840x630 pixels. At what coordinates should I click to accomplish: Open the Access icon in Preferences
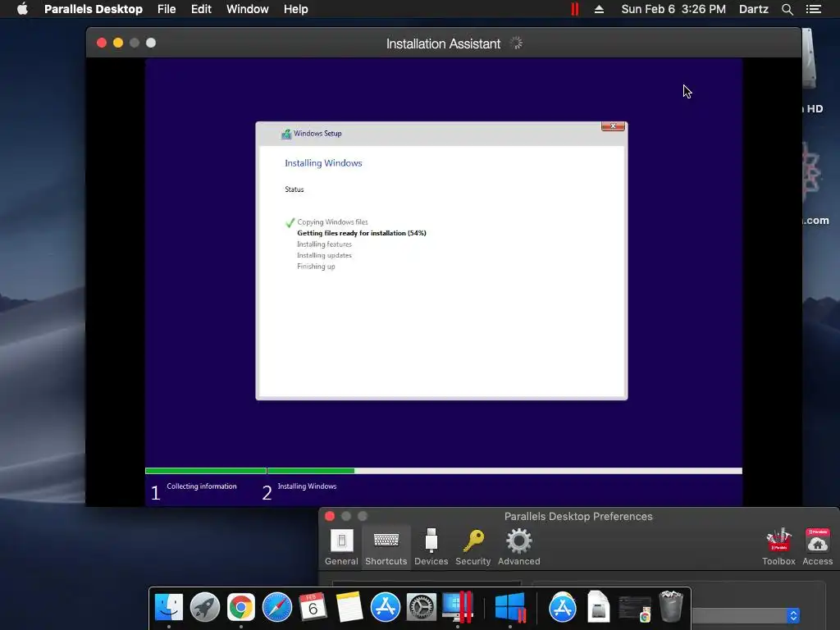coord(818,547)
